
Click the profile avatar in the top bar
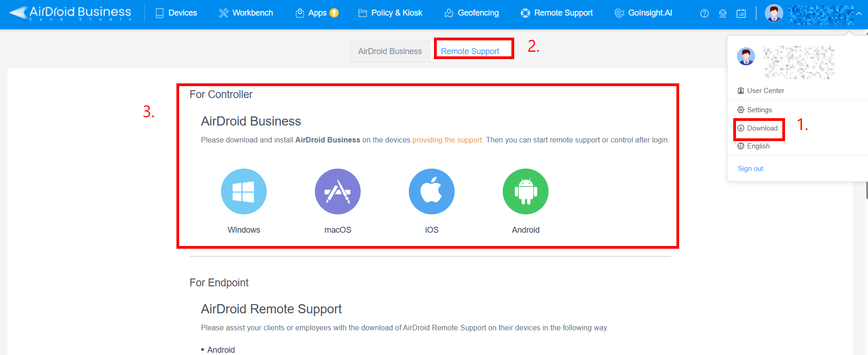click(x=774, y=14)
